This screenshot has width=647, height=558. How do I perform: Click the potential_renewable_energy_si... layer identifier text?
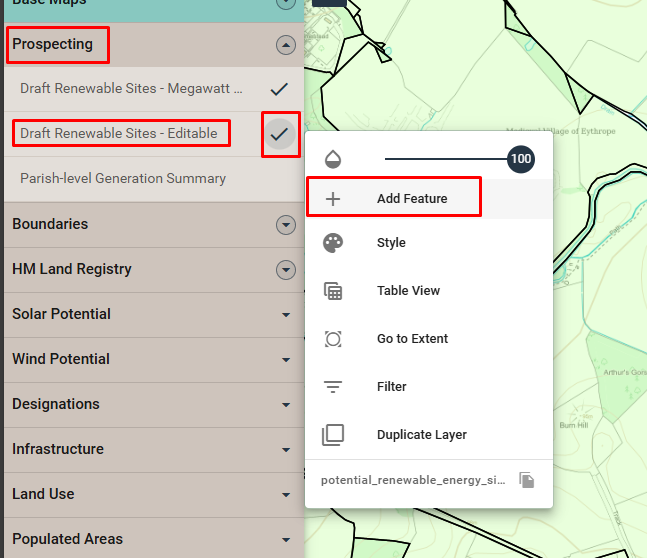(x=413, y=480)
